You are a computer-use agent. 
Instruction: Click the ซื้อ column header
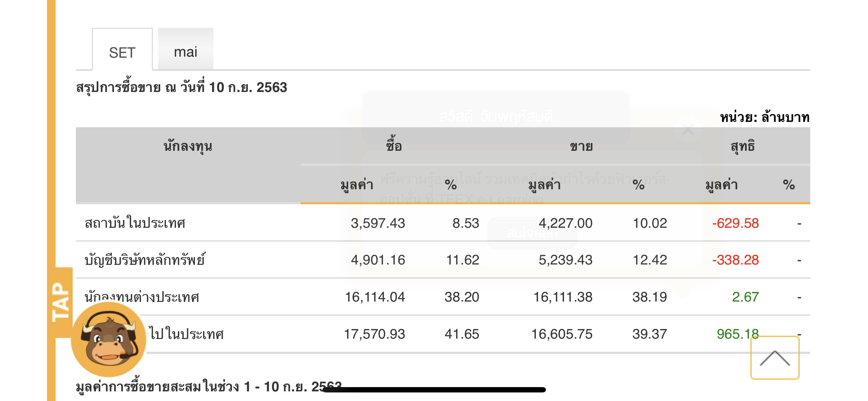tap(394, 146)
